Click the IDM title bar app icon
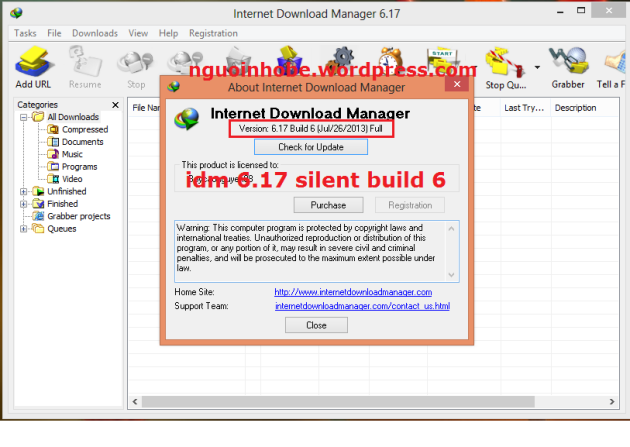This screenshot has height=447, width=630. click(16, 13)
